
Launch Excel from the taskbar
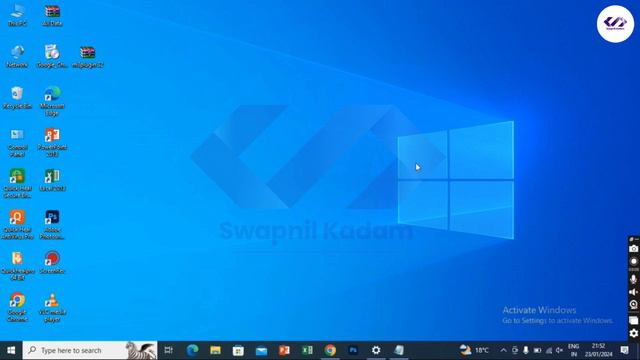click(x=307, y=350)
